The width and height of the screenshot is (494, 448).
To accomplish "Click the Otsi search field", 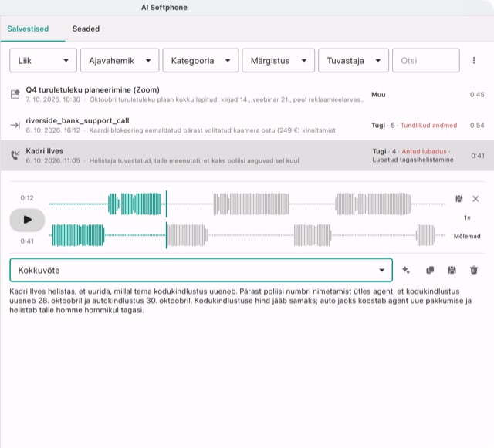I will pos(426,60).
